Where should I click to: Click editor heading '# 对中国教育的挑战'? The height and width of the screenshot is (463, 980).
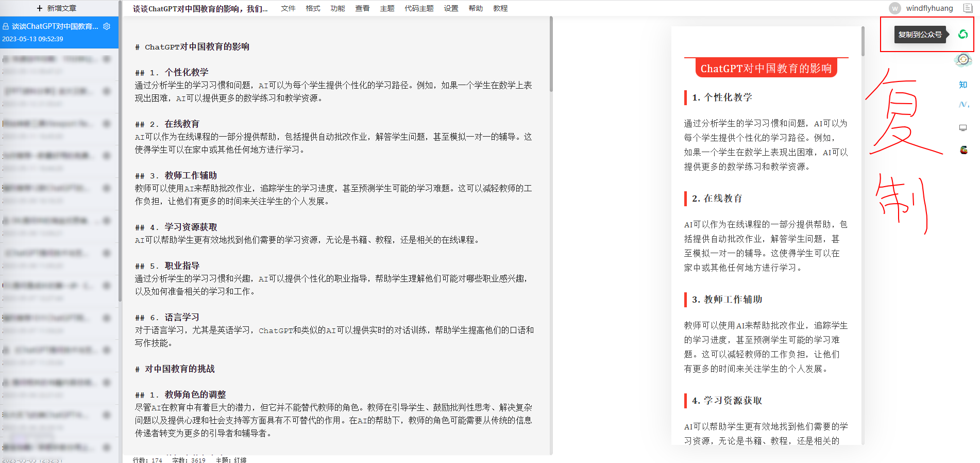click(x=175, y=369)
